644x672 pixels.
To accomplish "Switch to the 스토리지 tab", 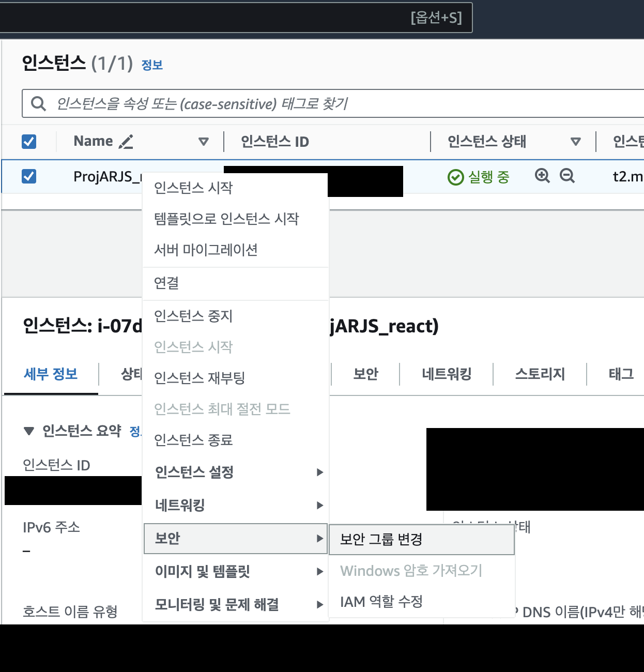I will 540,374.
